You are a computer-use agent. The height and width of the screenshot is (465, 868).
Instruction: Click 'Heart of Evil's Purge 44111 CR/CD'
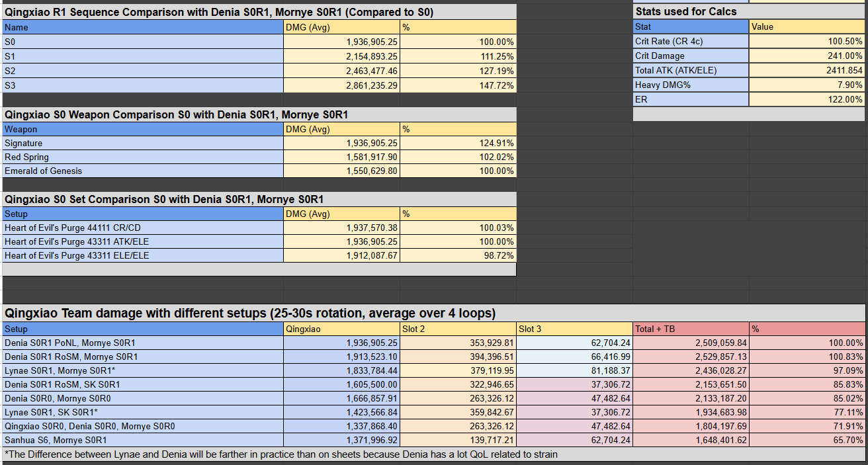(143, 228)
